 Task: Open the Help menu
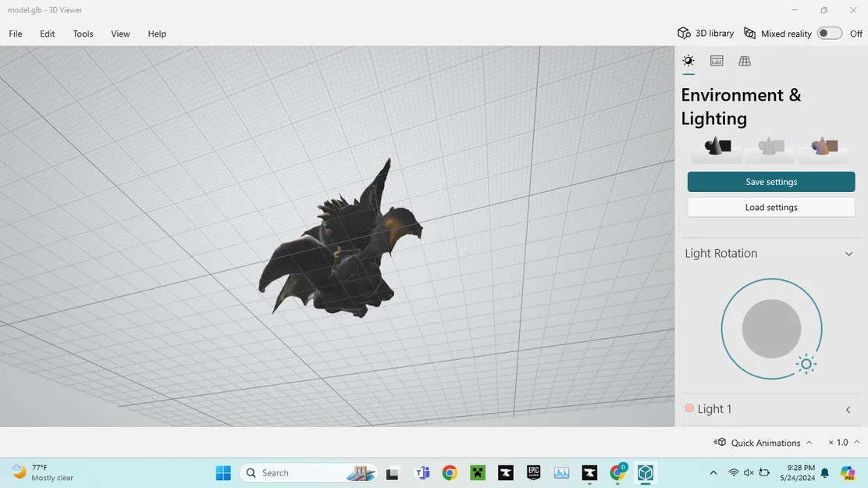[157, 34]
